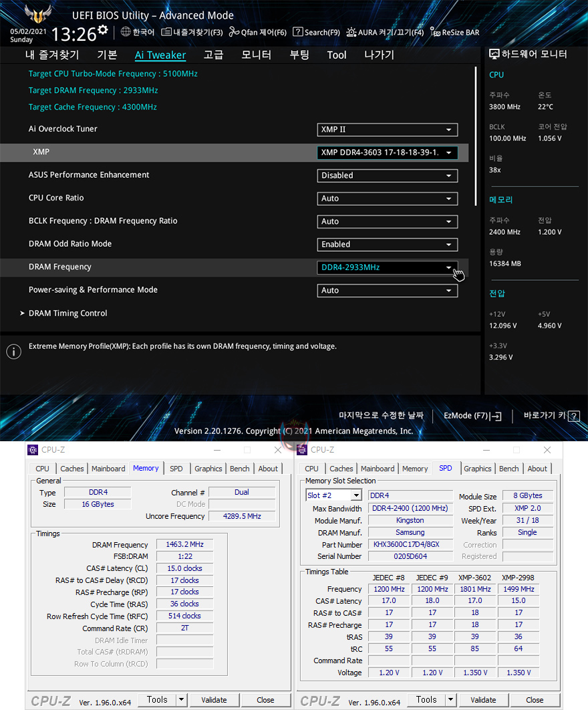Open My Favorites list (내즐겨찾기 F3)
This screenshot has width=588, height=710.
point(192,32)
